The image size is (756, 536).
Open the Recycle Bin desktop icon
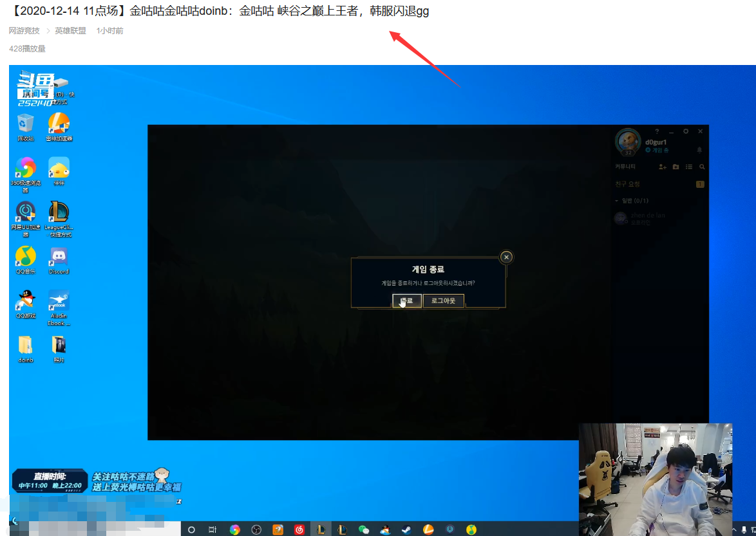[26, 127]
